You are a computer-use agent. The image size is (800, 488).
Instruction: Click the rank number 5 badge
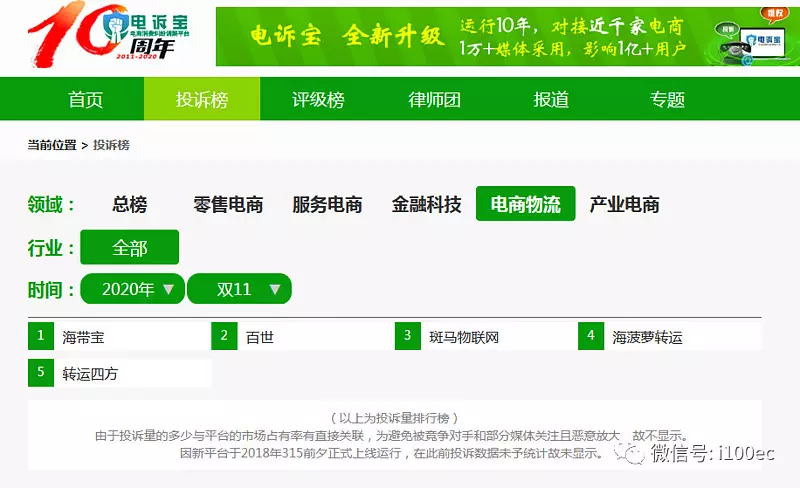pyautogui.click(x=41, y=373)
